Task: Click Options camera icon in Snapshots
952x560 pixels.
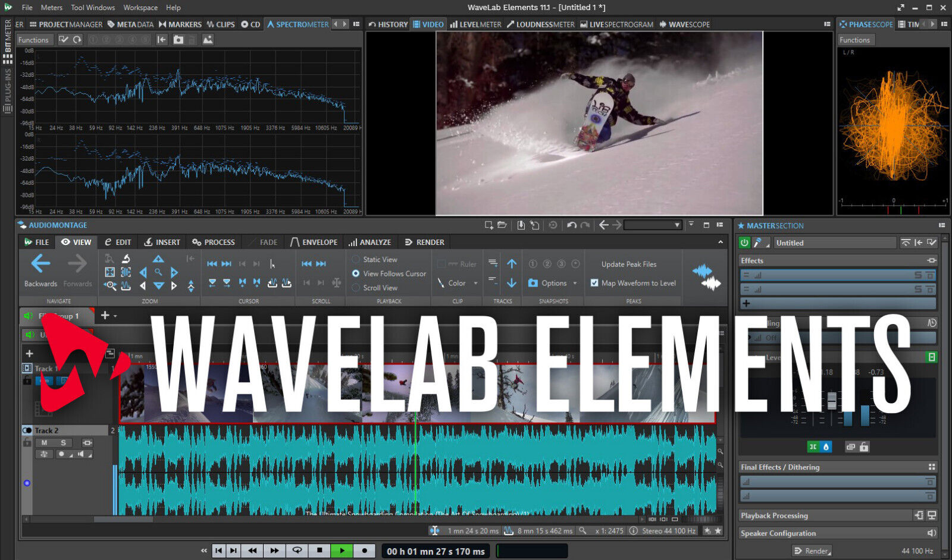Action: (x=533, y=284)
